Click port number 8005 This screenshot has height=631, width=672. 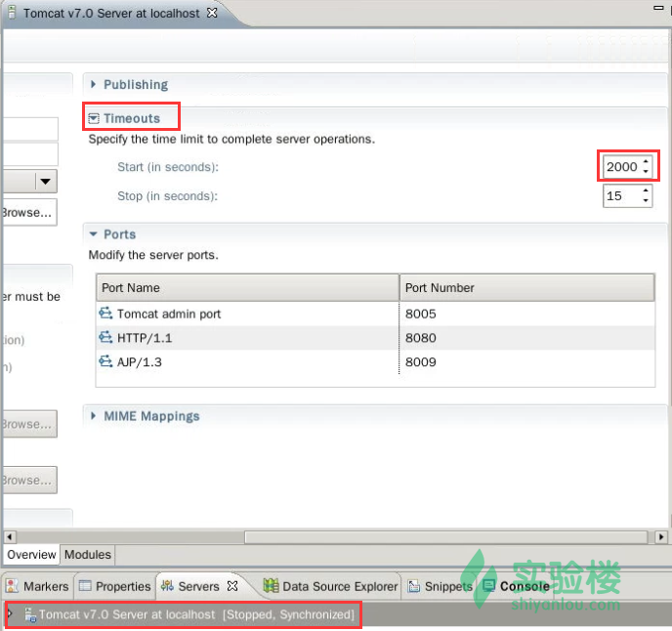coord(420,314)
